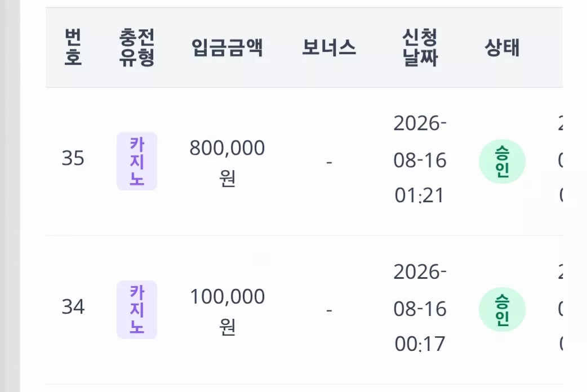Click the 승인 status badge in row 34
The height and width of the screenshot is (392, 587).
click(x=502, y=310)
